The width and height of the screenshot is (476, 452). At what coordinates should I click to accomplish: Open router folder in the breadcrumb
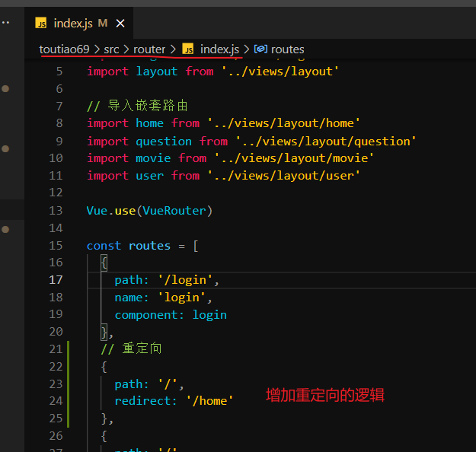tap(149, 49)
